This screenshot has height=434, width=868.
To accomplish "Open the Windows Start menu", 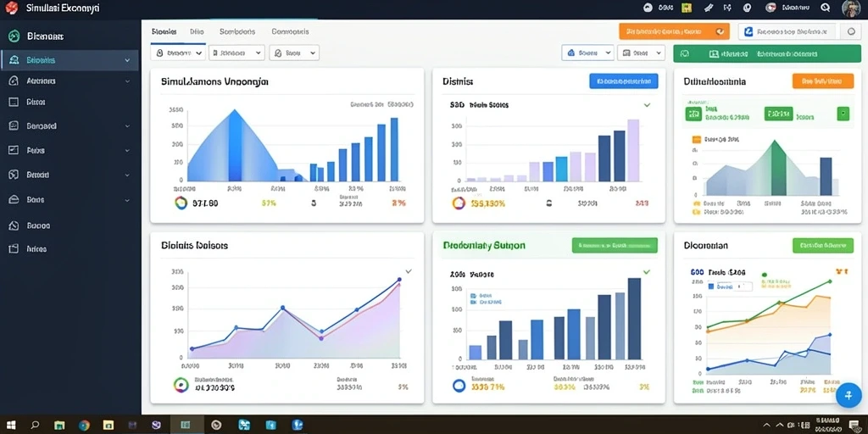I will coord(11,426).
